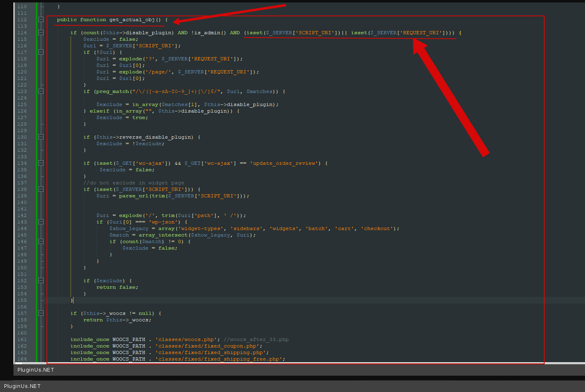Collapse the get_actual_obj function at line 112

click(41, 20)
